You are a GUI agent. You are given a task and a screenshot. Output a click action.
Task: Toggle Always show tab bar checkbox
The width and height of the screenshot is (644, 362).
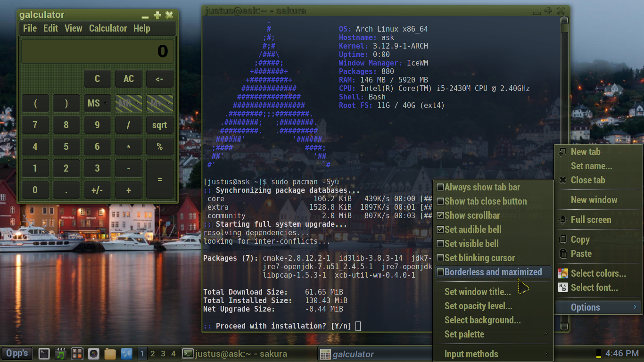click(440, 187)
